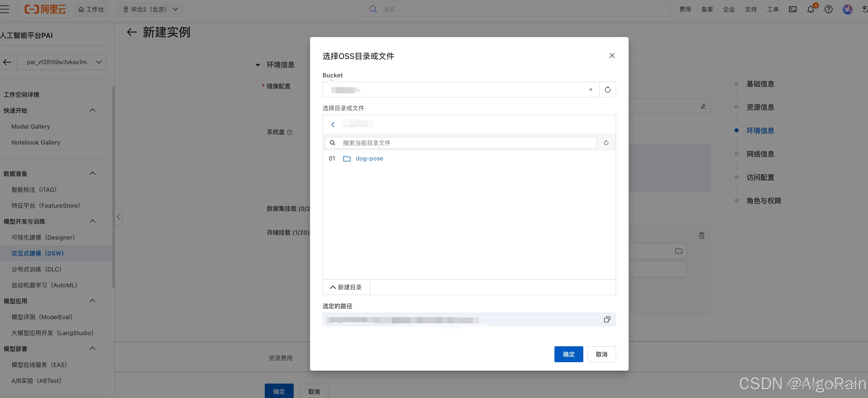This screenshot has height=398, width=868.
Task: Collapse the 数据准备 sidebar section
Action: 92,173
